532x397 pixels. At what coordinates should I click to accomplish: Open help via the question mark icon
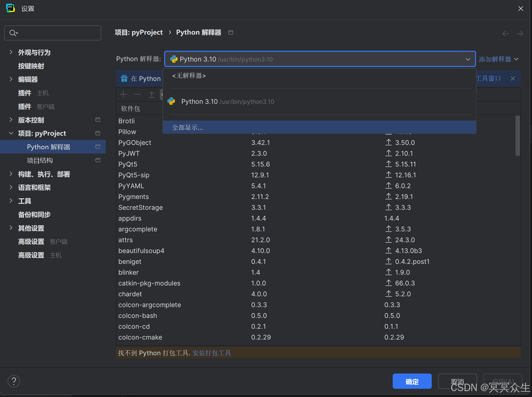[14, 381]
